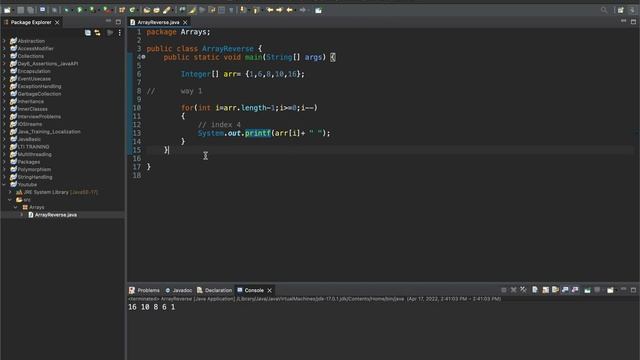
Task: Close the Package Explorer view
Action: click(x=57, y=22)
